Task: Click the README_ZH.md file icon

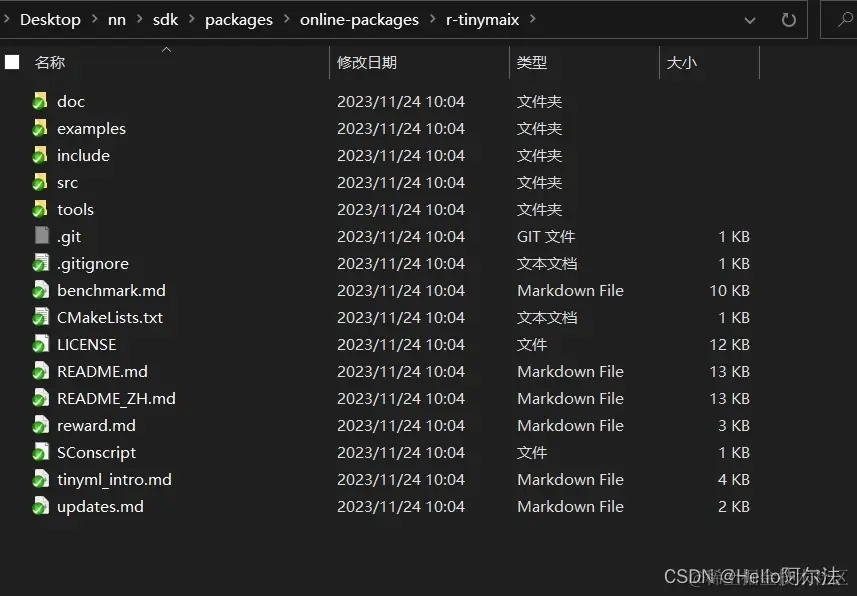Action: tap(40, 398)
